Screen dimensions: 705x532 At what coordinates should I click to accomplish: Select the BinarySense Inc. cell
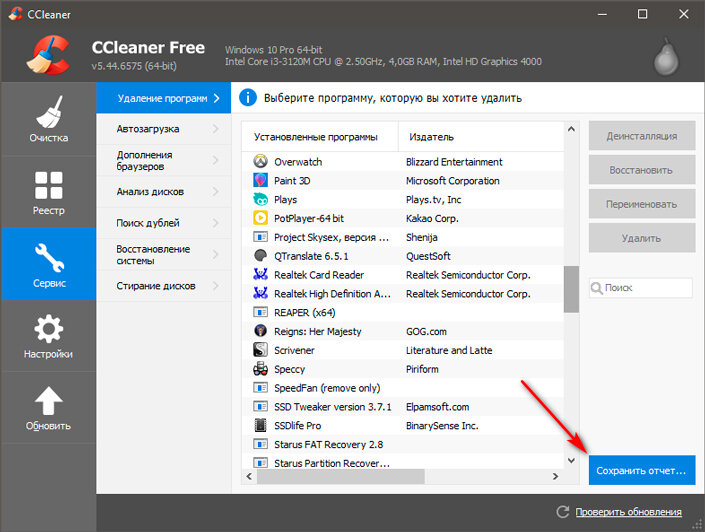442,425
